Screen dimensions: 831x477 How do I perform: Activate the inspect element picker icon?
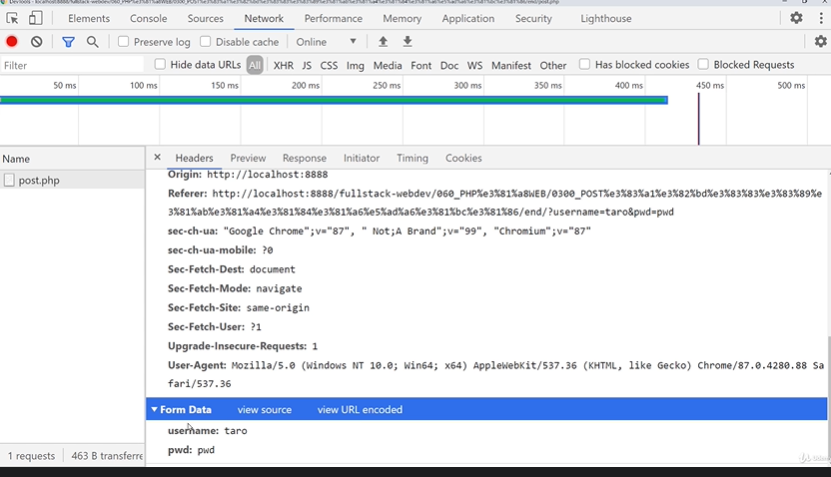12,19
